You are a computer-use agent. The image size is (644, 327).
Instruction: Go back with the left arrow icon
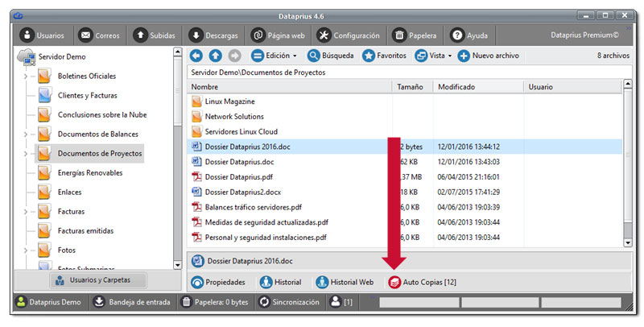[196, 56]
